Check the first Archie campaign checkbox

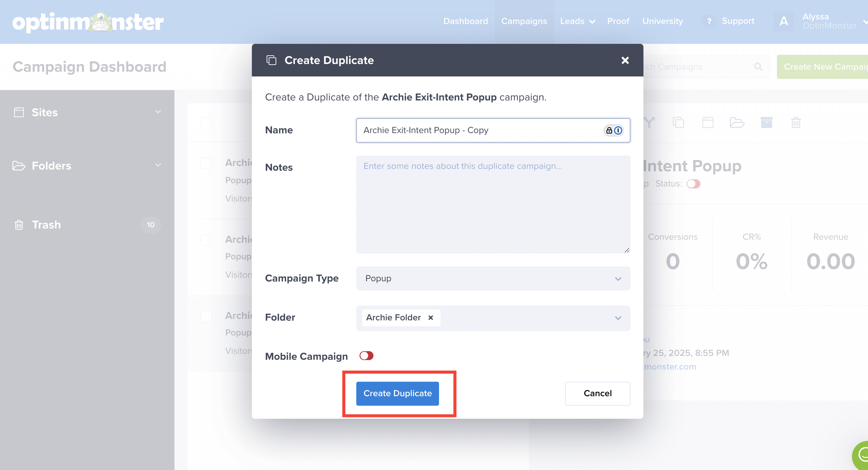[x=206, y=163]
